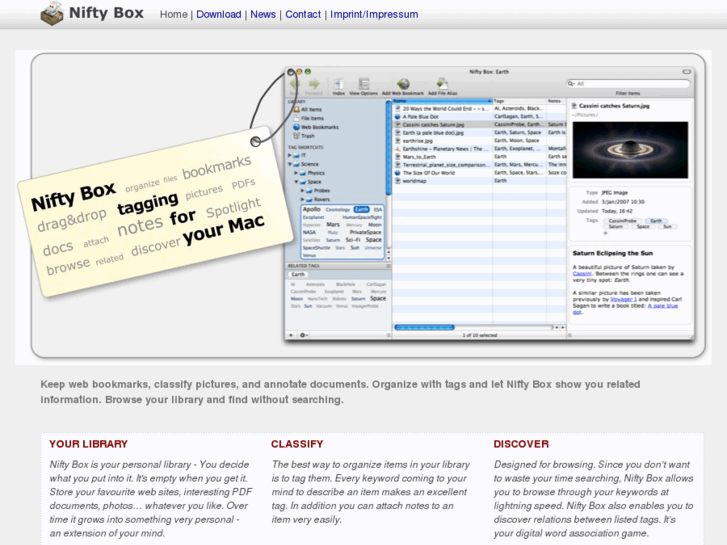Select All Items in the library

point(308,109)
